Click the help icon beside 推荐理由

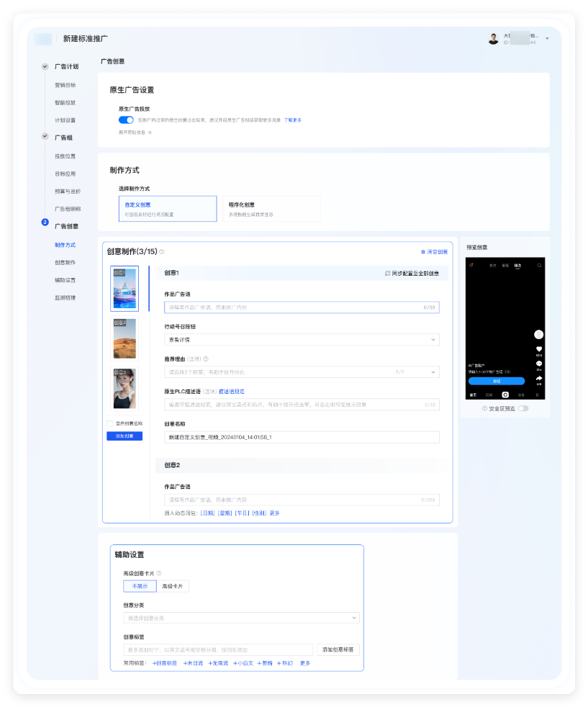point(206,359)
